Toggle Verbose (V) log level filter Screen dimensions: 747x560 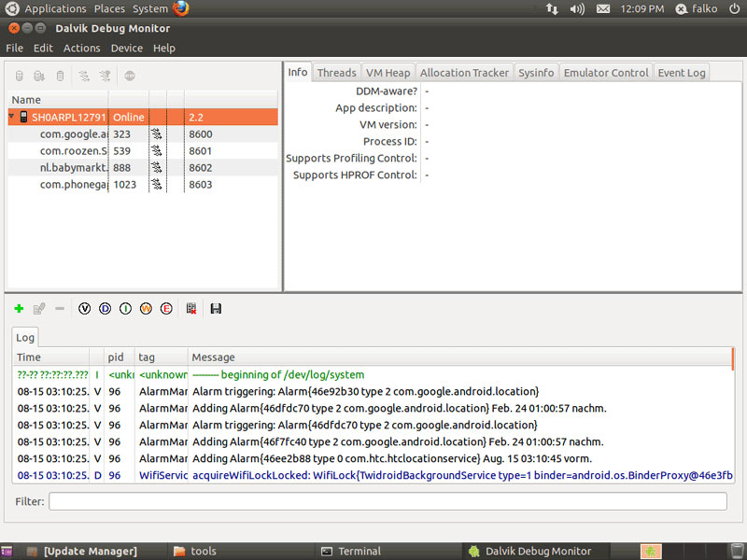pyautogui.click(x=85, y=309)
